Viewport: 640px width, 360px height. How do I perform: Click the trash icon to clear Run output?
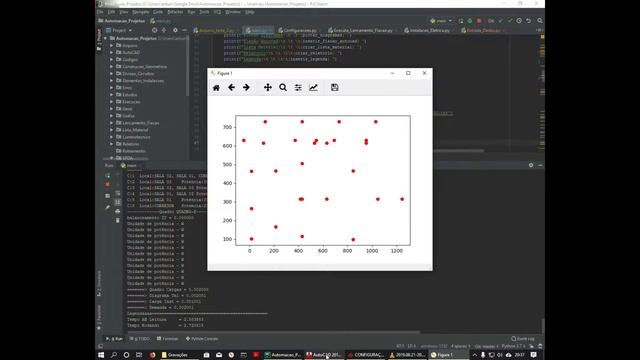(118, 220)
